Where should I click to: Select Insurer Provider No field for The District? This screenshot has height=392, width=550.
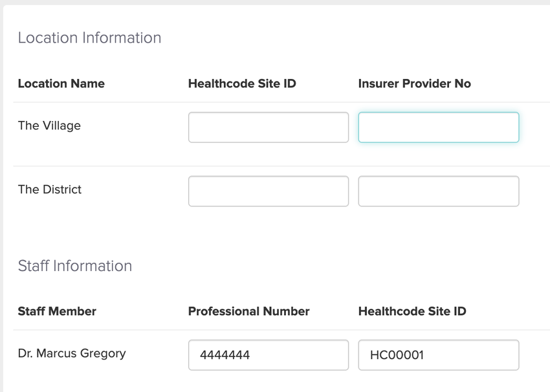[x=438, y=191]
